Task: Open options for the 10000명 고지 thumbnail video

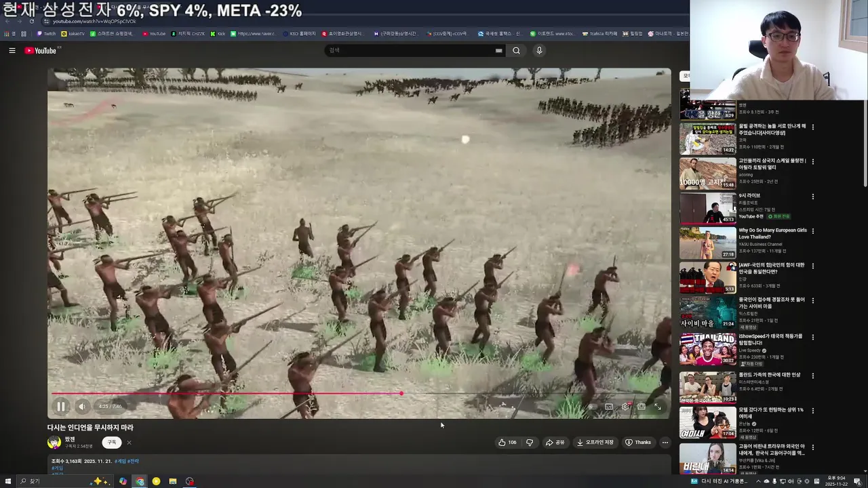Action: coord(813,161)
